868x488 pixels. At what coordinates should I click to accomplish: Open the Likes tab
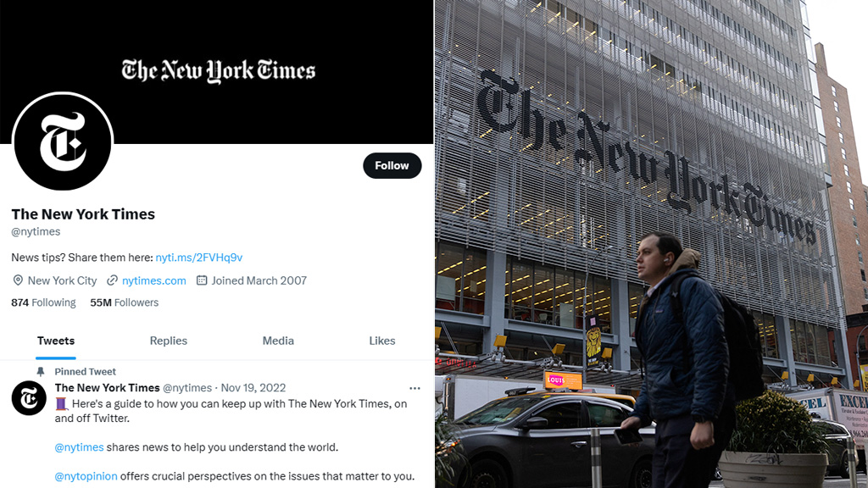(x=382, y=341)
